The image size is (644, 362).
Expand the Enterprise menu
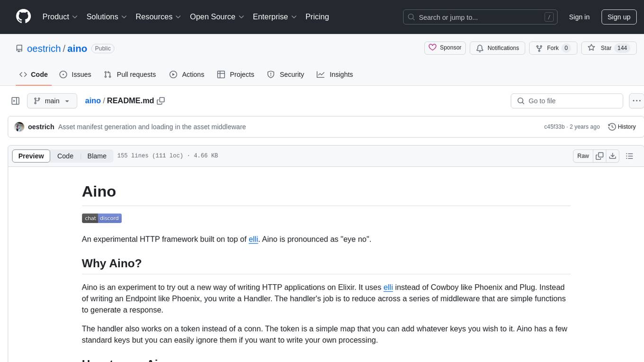[275, 17]
